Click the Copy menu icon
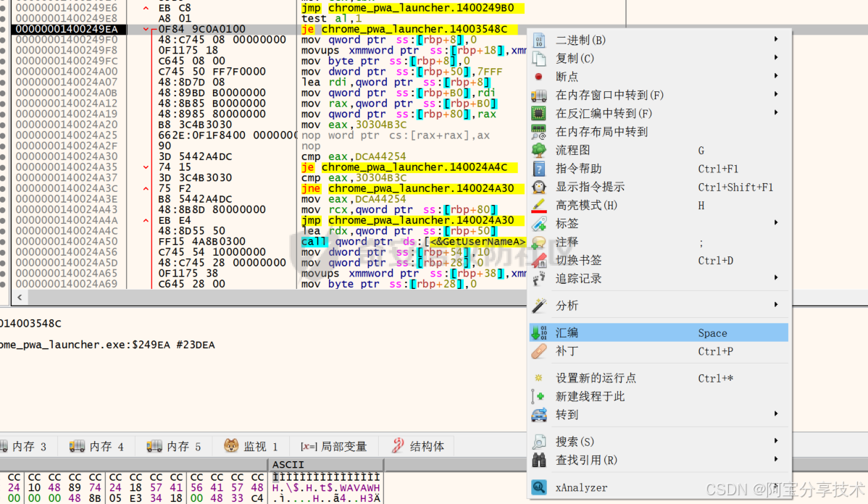 point(538,58)
